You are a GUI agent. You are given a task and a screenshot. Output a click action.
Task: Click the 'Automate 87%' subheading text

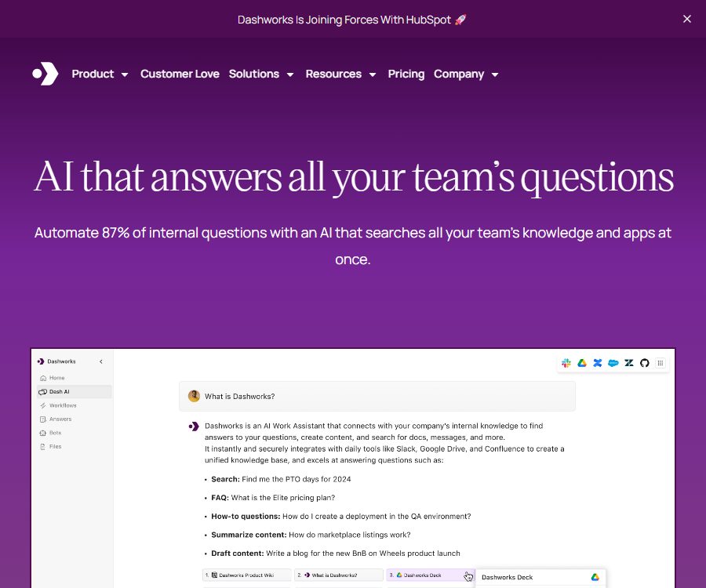[353, 245]
